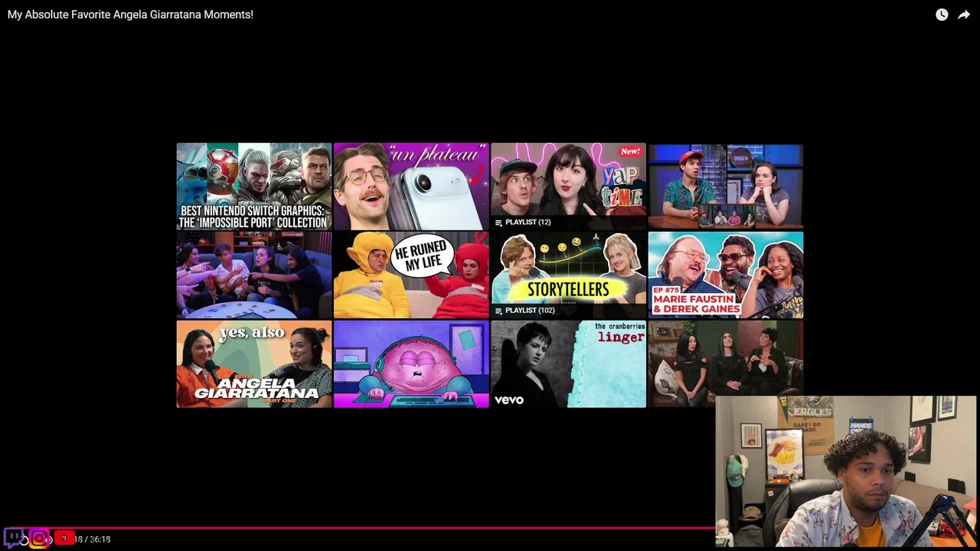Image resolution: width=980 pixels, height=551 pixels.
Task: Open the 'yes, also with Angela Giarratana' thumbnail
Action: [x=254, y=364]
